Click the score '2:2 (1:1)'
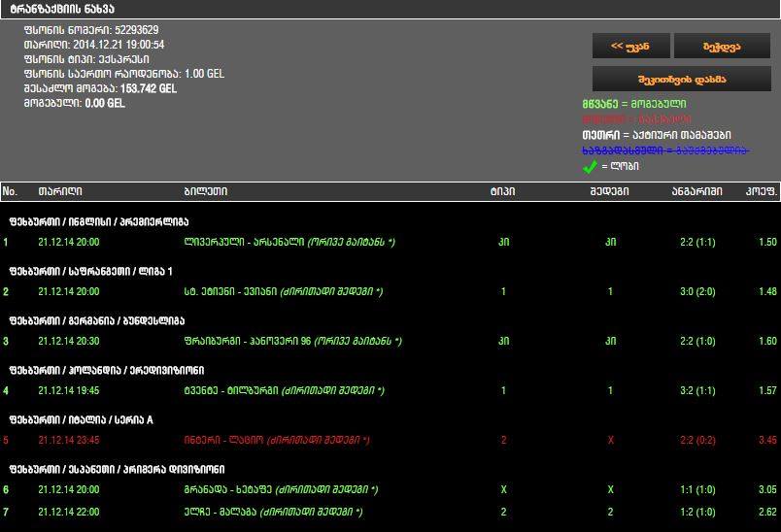 click(697, 243)
